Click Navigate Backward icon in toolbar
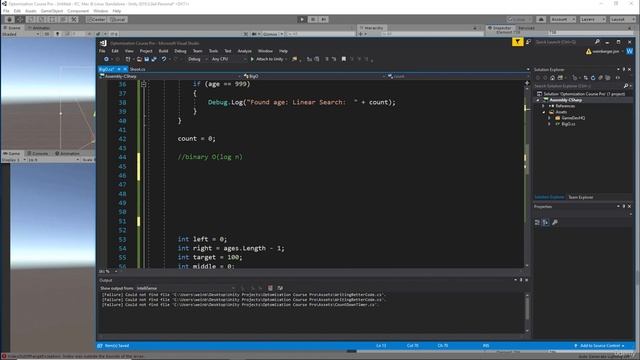 tap(106, 59)
